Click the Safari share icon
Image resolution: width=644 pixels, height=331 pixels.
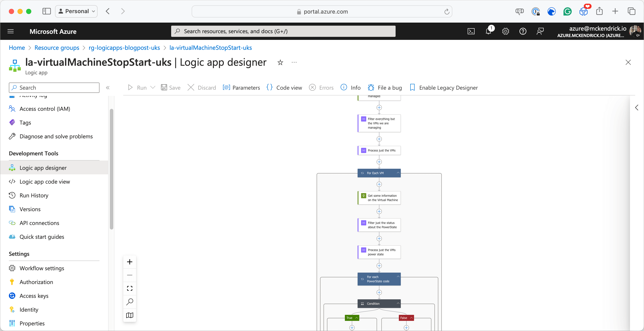click(599, 11)
